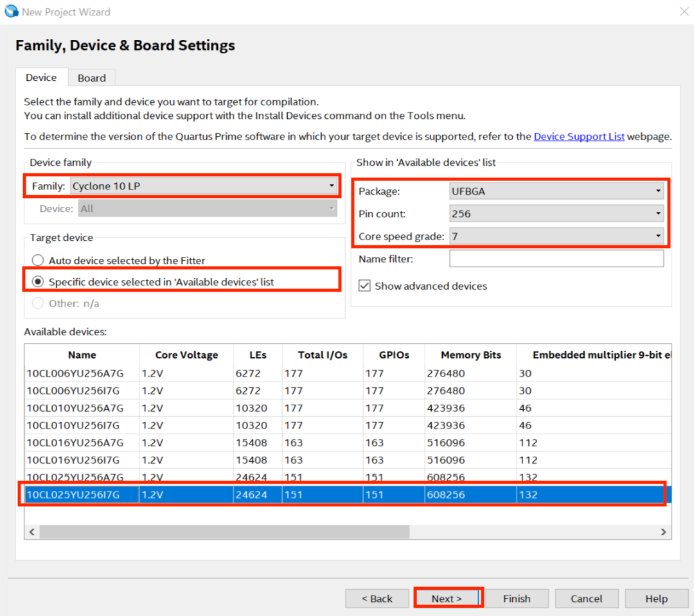Viewport: 694px width, 616px height.
Task: Switch to the Board tab
Action: click(91, 78)
